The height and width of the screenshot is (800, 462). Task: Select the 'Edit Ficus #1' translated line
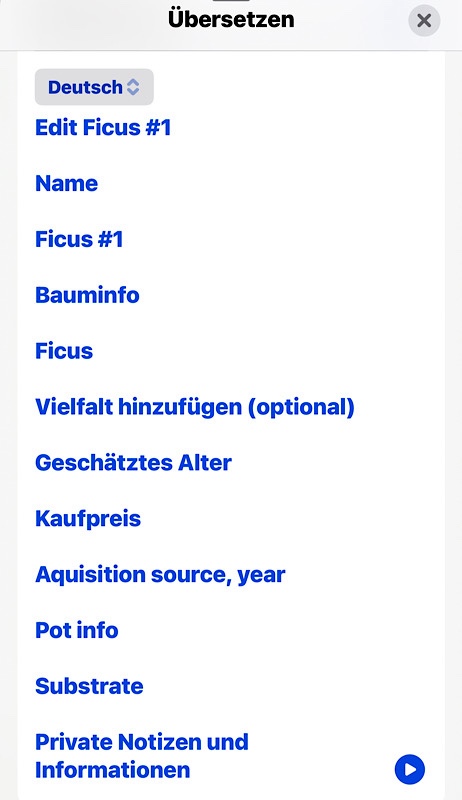coord(103,128)
